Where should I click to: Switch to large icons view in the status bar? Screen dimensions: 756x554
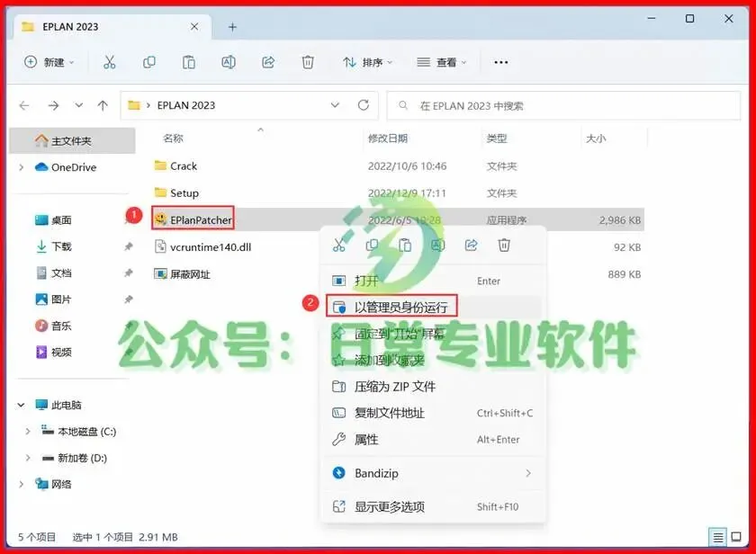tap(736, 537)
